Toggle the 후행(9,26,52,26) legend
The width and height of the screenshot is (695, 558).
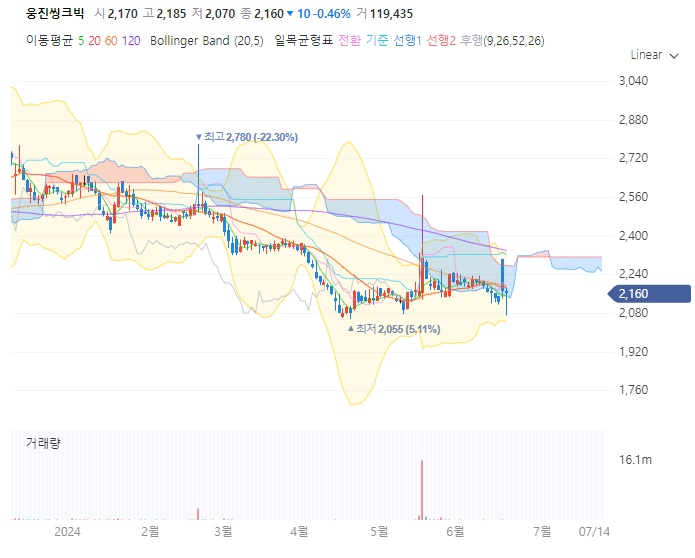[x=502, y=41]
